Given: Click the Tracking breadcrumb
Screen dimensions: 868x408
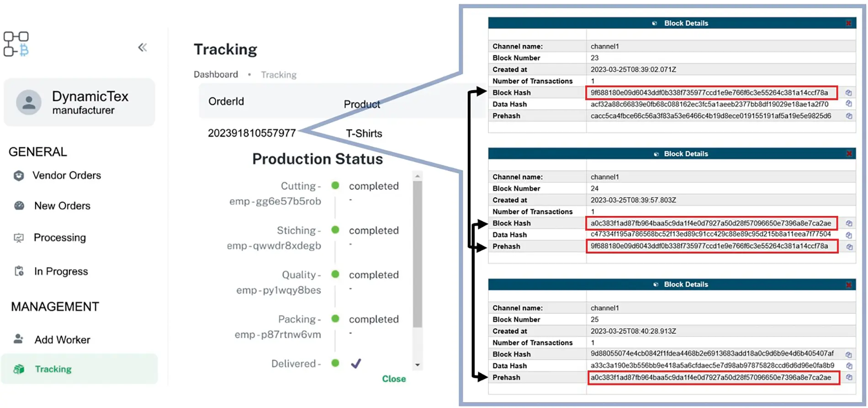Looking at the screenshot, I should 279,74.
